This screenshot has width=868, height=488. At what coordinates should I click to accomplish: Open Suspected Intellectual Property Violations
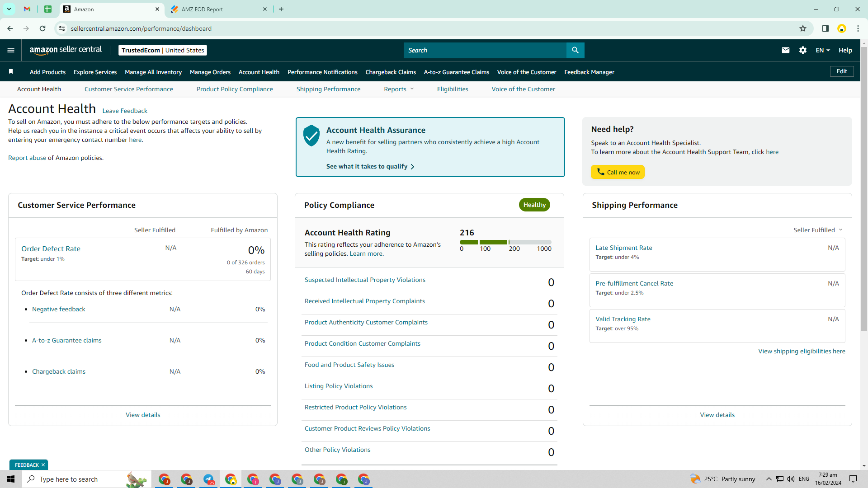(365, 280)
